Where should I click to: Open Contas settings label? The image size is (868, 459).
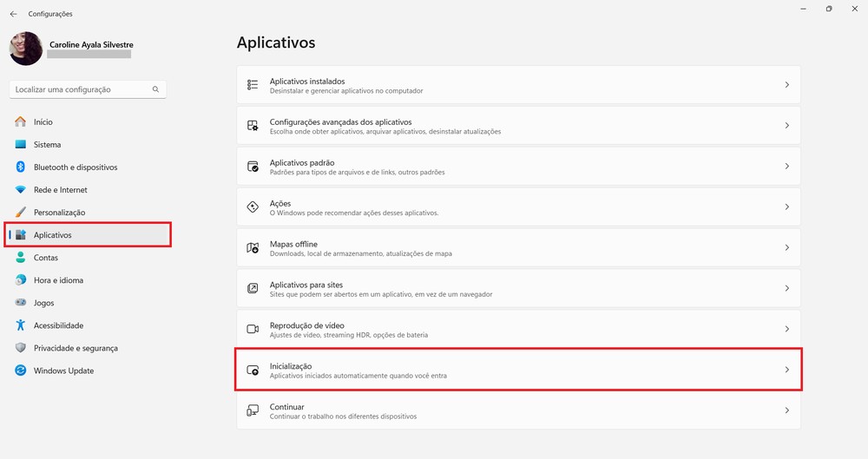45,258
